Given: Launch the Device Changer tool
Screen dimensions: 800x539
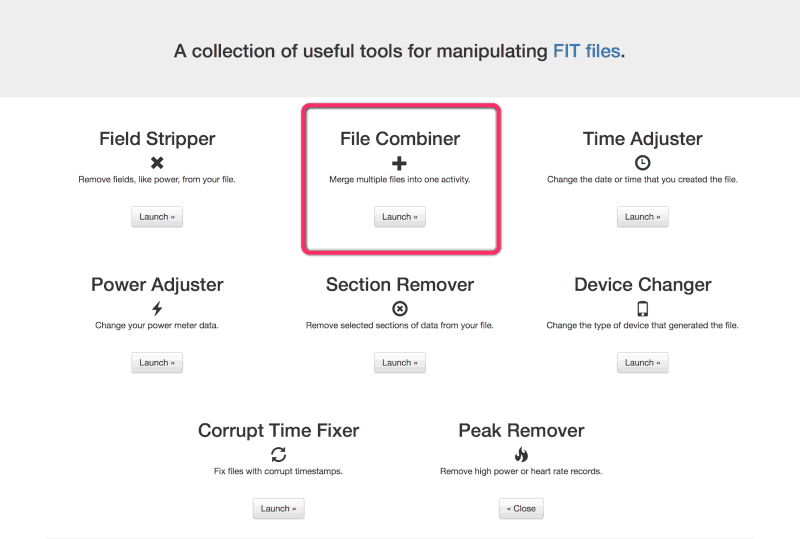Looking at the screenshot, I should point(643,363).
